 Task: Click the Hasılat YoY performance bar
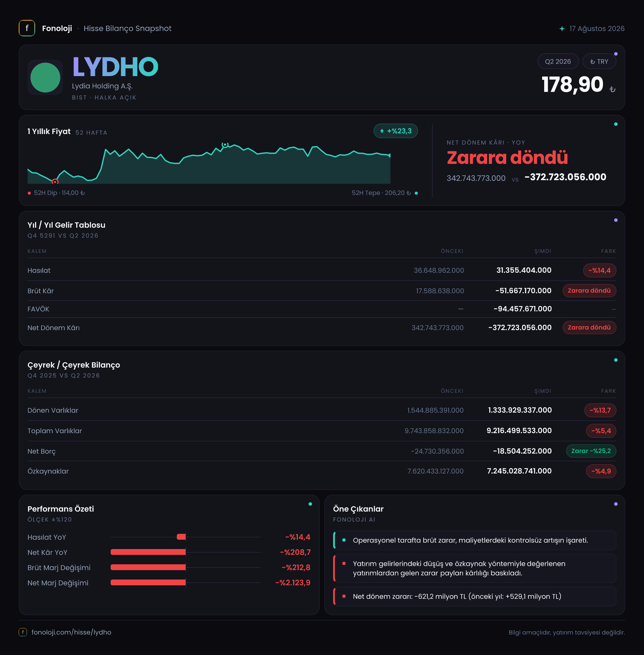coord(181,537)
